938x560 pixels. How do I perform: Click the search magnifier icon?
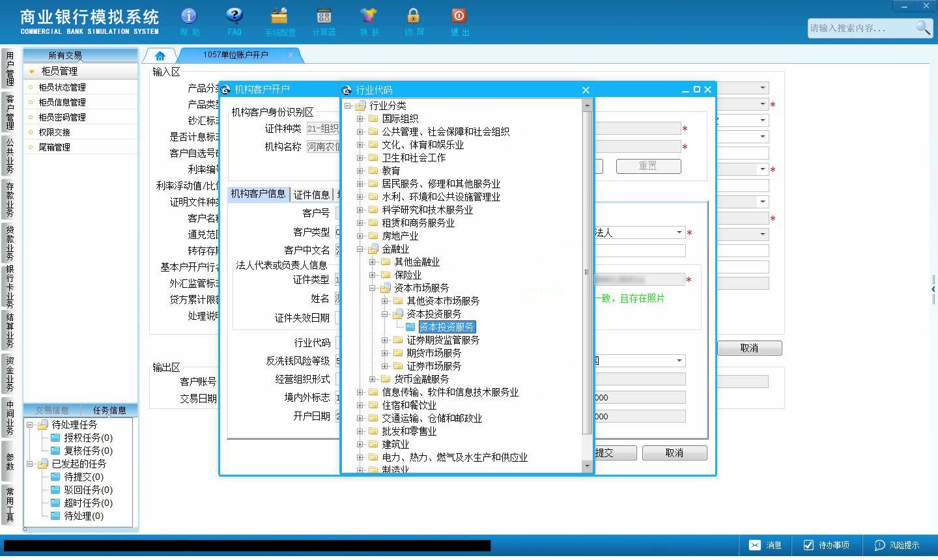click(923, 27)
